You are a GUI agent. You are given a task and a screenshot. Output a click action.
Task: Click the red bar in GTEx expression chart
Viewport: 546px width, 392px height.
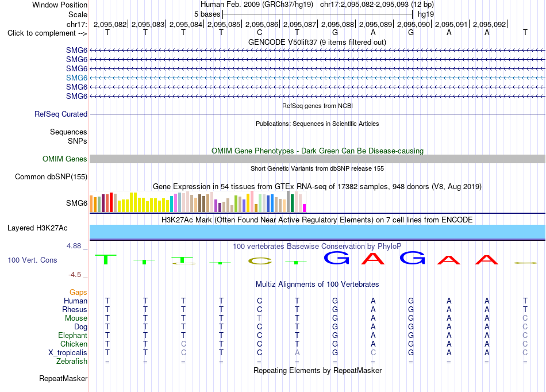(x=111, y=202)
